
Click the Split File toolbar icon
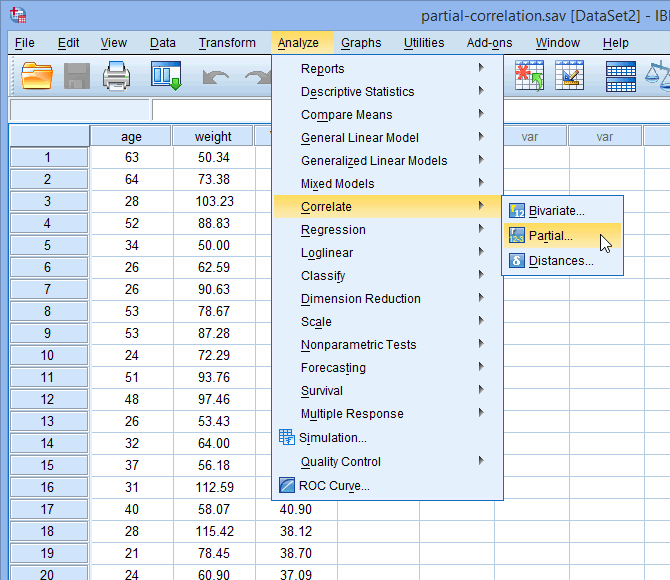coord(620,76)
